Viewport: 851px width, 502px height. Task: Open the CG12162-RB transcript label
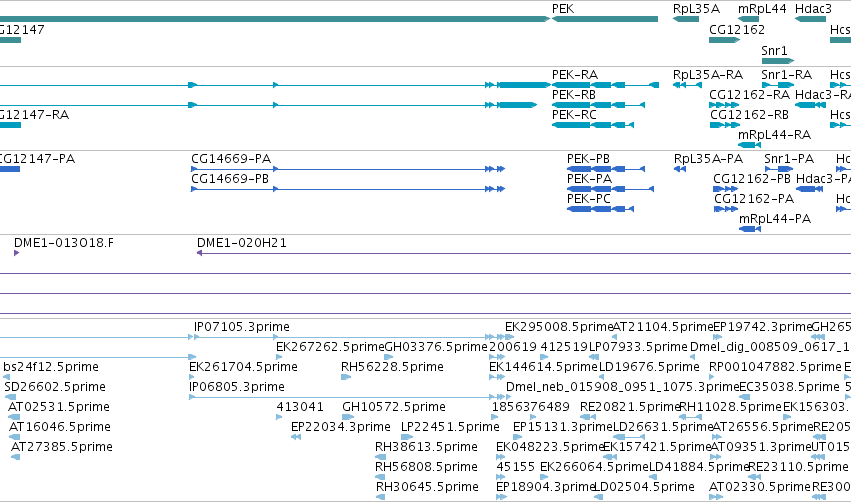750,115
